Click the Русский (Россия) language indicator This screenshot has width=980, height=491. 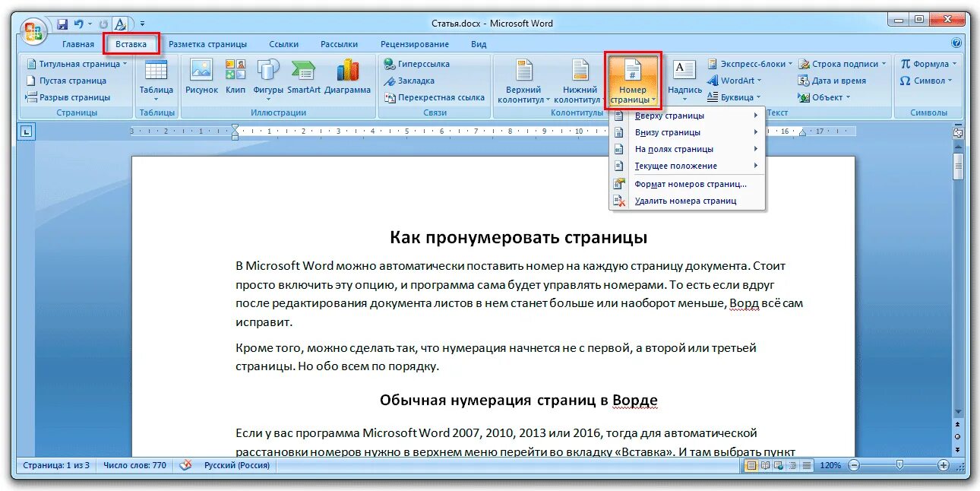point(236,465)
